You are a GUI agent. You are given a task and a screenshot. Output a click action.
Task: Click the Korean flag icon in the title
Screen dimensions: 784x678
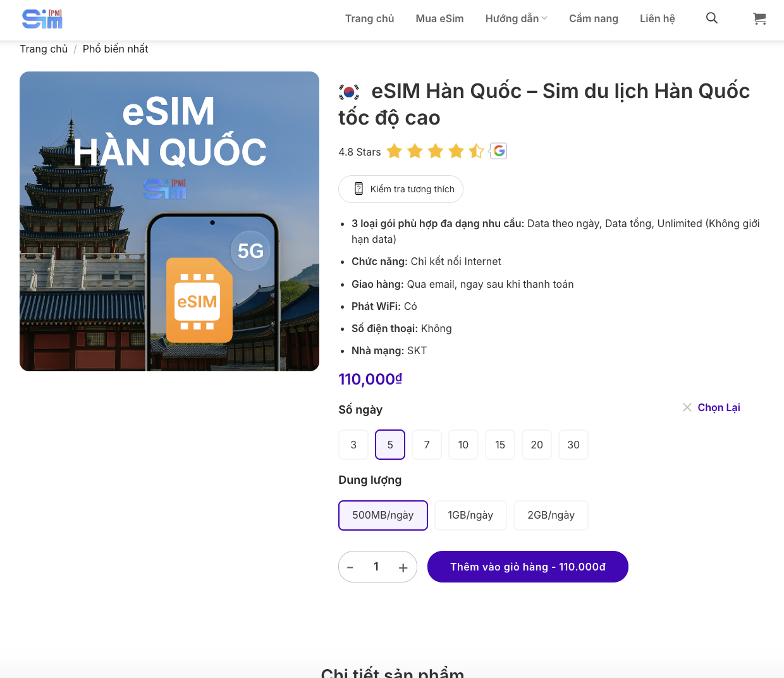[x=348, y=90]
